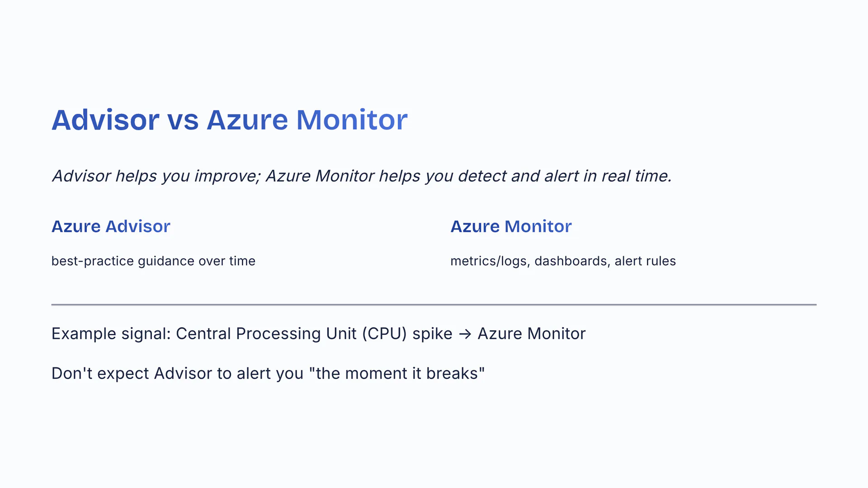
Task: Click the word "spike" in the example line
Action: point(432,334)
